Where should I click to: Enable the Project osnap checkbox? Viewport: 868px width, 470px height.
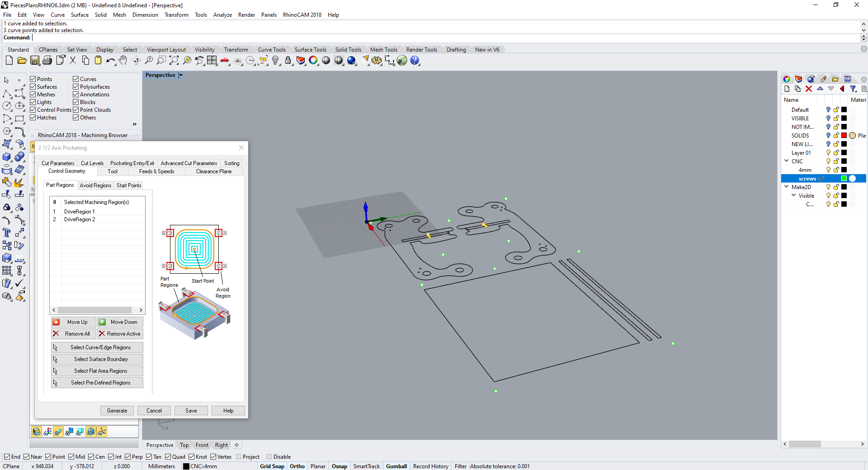(x=239, y=457)
